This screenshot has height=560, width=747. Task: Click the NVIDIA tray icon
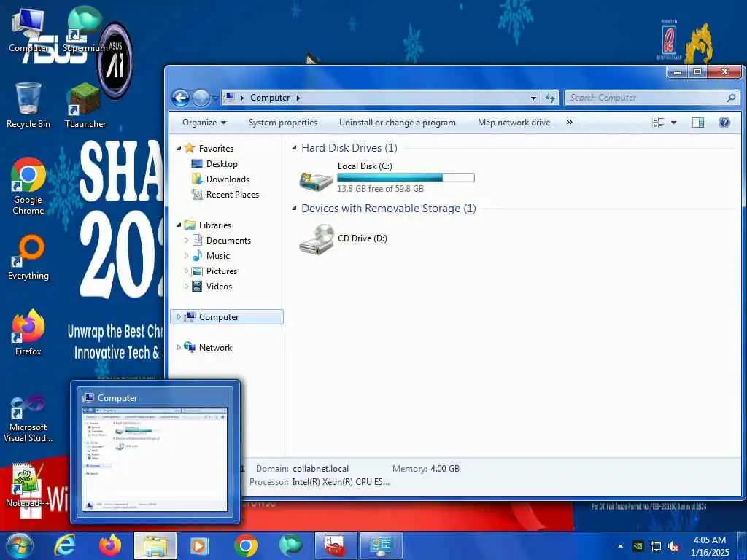(x=638, y=546)
